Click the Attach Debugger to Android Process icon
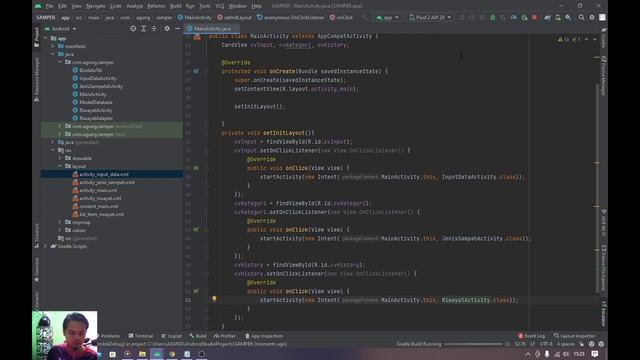Screen dimensions: 640x360 pos(524,18)
